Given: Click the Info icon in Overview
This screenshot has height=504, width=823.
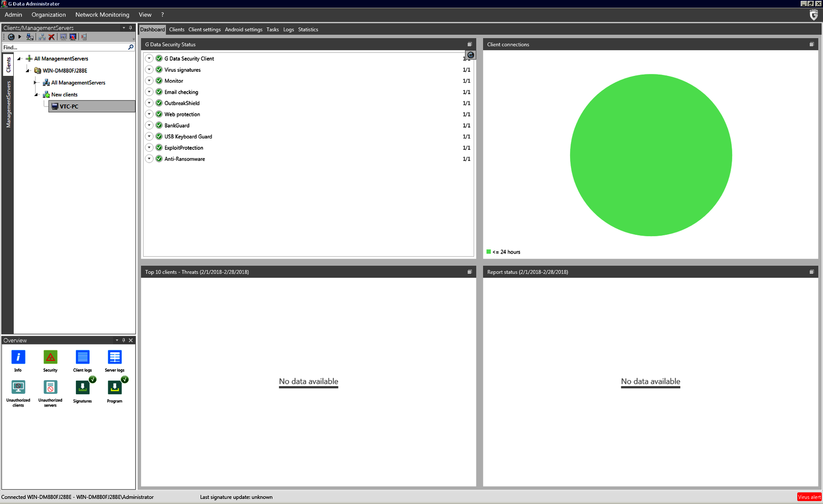Looking at the screenshot, I should point(18,358).
